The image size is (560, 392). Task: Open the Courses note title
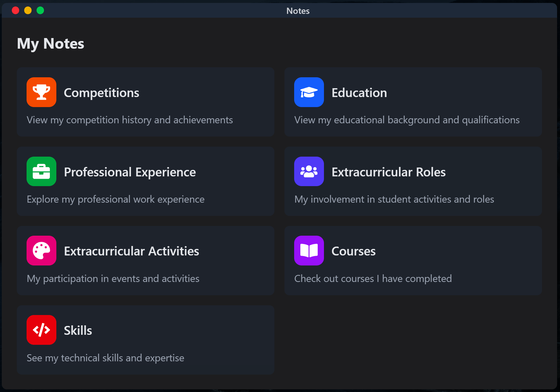pos(353,251)
